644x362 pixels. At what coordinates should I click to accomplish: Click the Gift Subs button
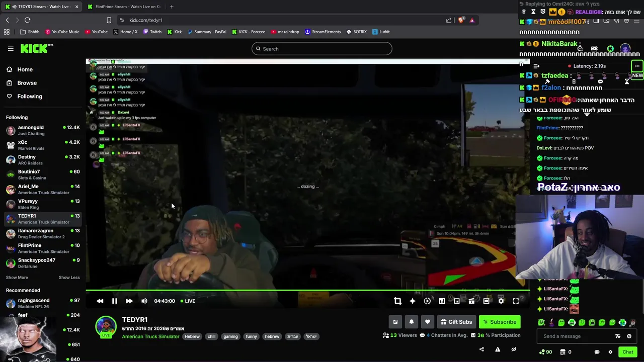(456, 322)
